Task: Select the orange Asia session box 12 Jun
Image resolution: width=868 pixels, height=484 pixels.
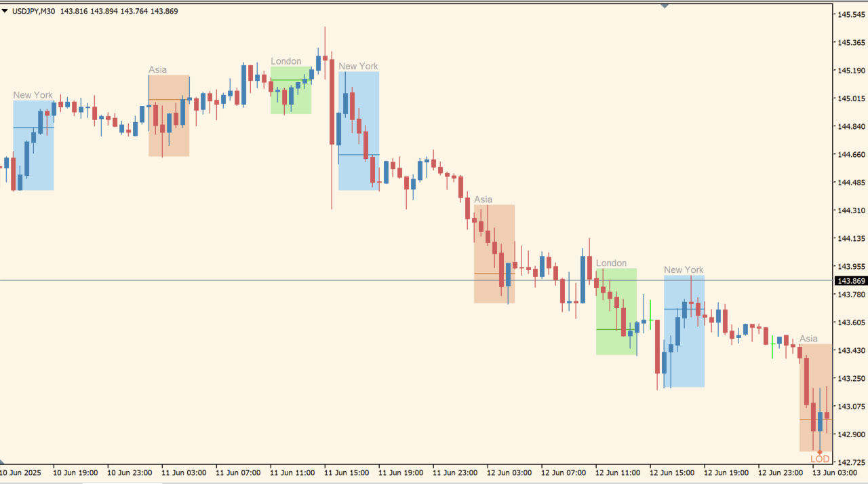Action: click(494, 254)
